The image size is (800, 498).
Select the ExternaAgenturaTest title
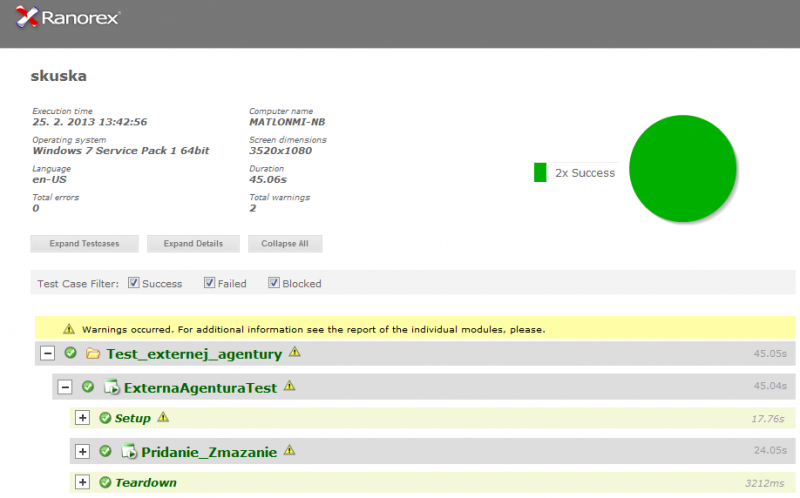(200, 388)
